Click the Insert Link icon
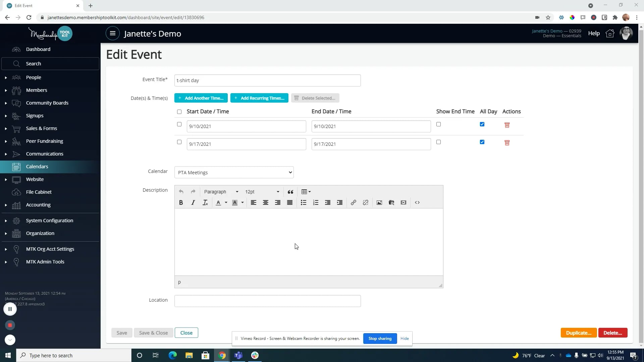Viewport: 644px width, 362px height. (x=354, y=202)
